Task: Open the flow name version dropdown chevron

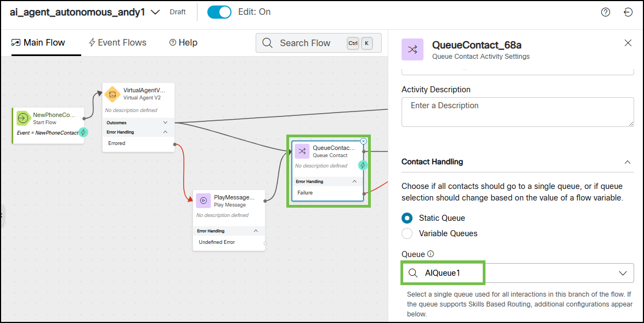Action: click(x=155, y=12)
